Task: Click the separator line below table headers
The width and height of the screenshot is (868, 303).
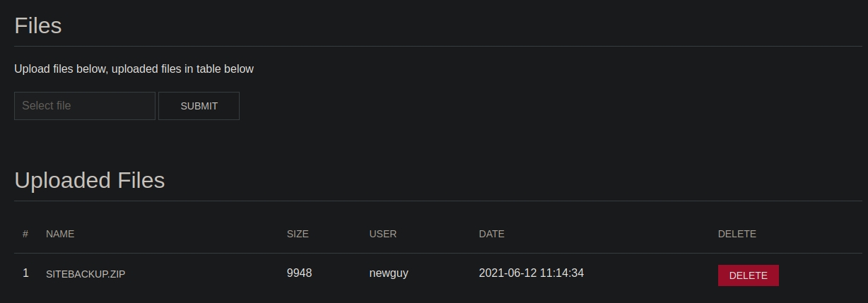Action: (x=434, y=253)
